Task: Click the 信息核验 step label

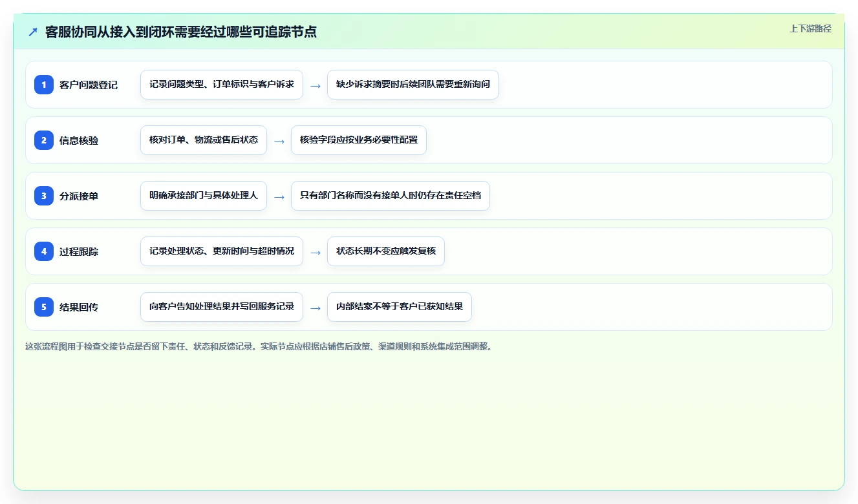Action: coord(79,140)
